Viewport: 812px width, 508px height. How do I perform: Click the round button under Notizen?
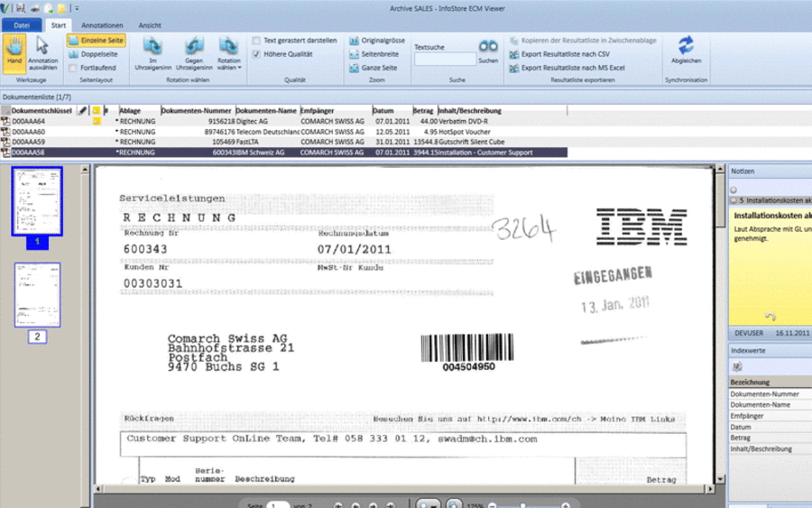(x=734, y=189)
